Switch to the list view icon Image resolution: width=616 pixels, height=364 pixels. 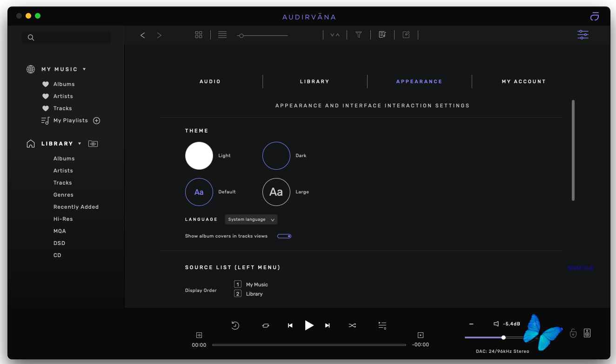click(x=222, y=35)
